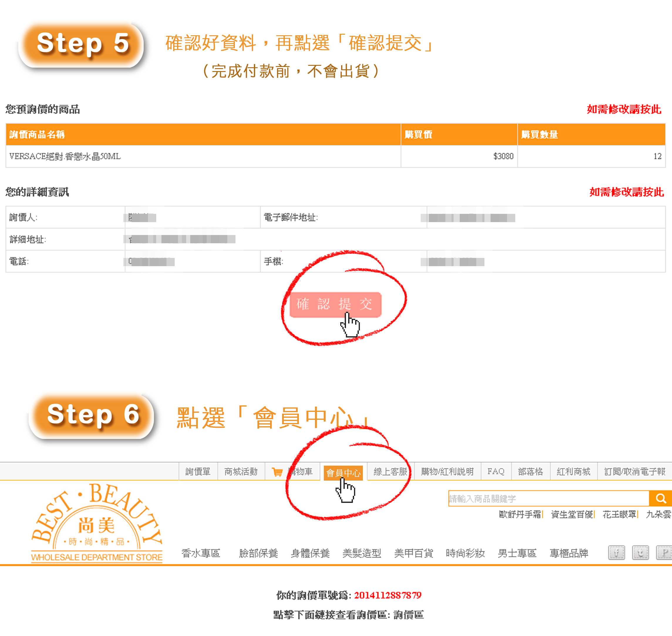Click red 如需修改請按此 link above product table
The height and width of the screenshot is (636, 672).
coord(624,109)
